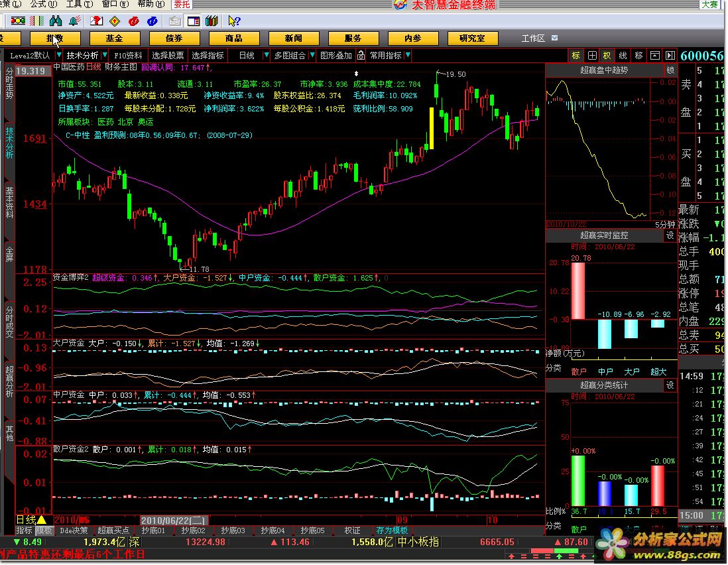The height and width of the screenshot is (565, 728).
Task: Click the yellow diamond arrow icon
Action: pos(115,21)
